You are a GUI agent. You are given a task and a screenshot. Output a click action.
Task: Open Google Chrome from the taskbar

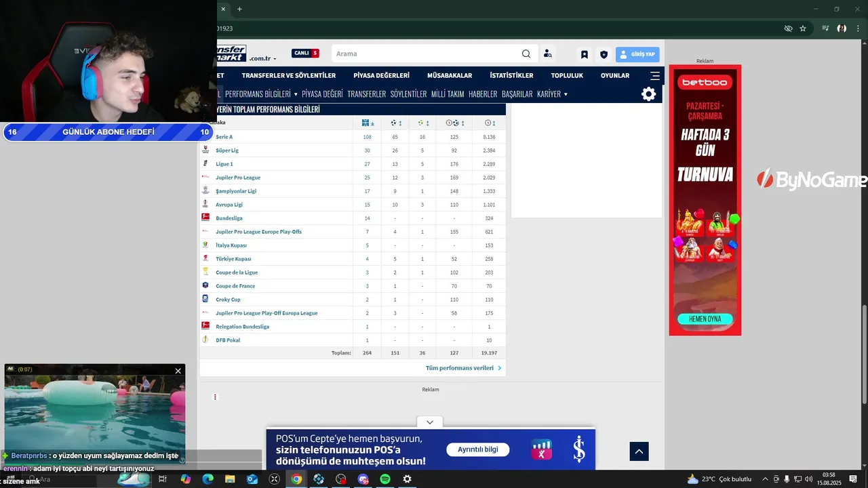pyautogui.click(x=296, y=479)
